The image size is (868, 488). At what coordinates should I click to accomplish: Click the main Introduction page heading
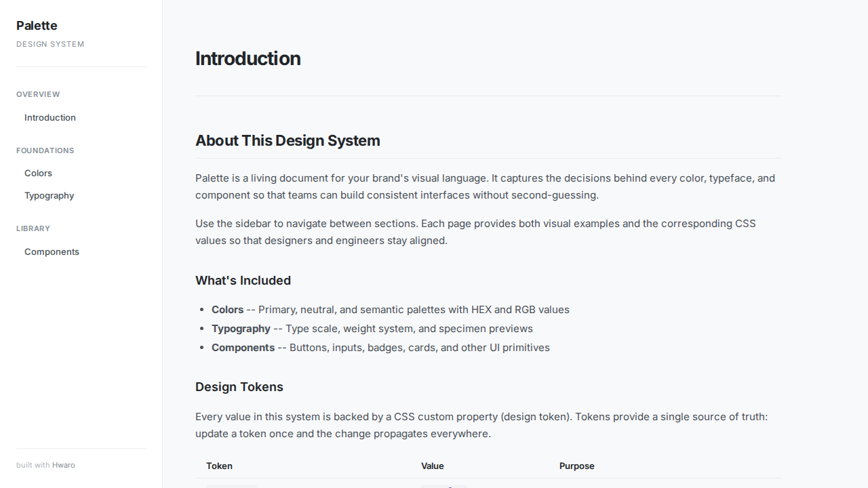248,58
